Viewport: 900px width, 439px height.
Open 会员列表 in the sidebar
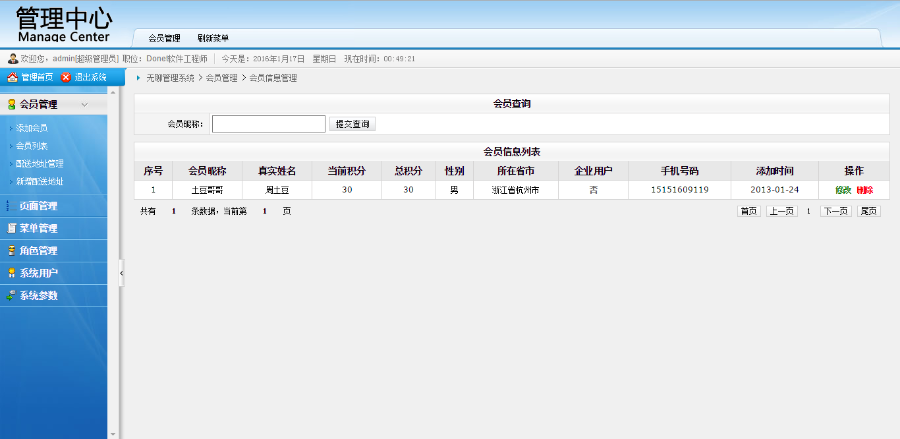[32, 146]
